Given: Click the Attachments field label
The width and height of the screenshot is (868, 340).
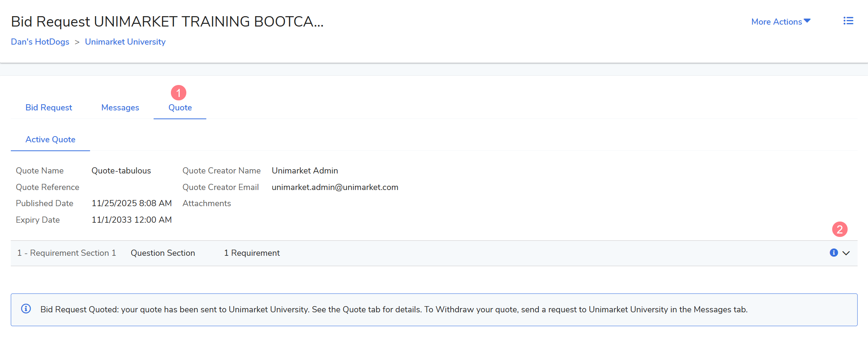Looking at the screenshot, I should coord(207,203).
